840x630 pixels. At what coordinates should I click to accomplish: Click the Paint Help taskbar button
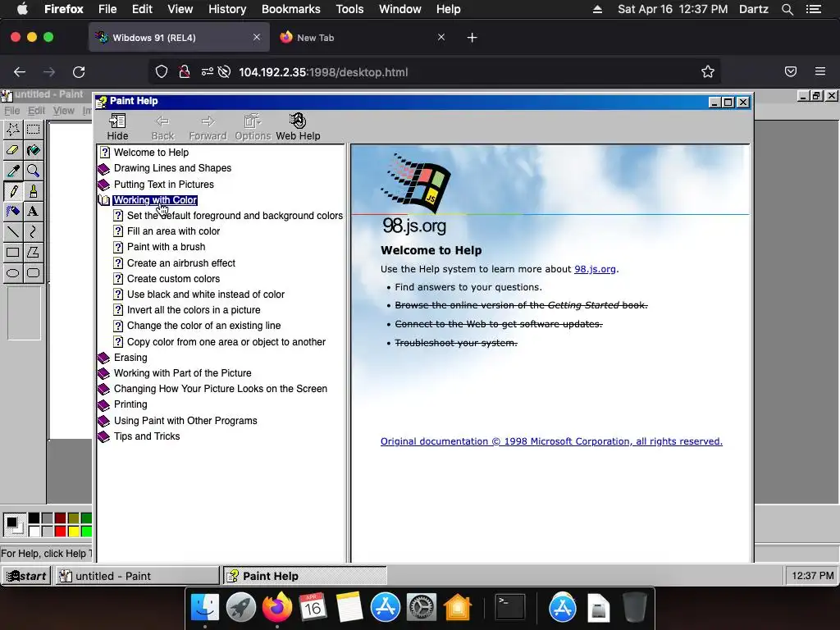pyautogui.click(x=304, y=576)
